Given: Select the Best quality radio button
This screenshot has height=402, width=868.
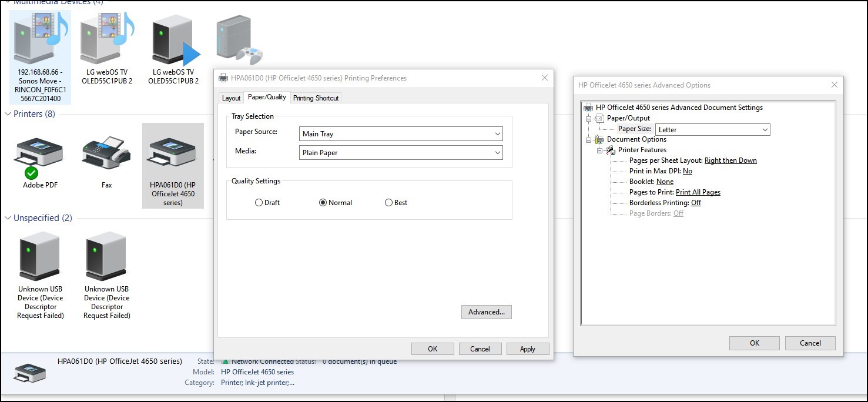Looking at the screenshot, I should click(388, 202).
